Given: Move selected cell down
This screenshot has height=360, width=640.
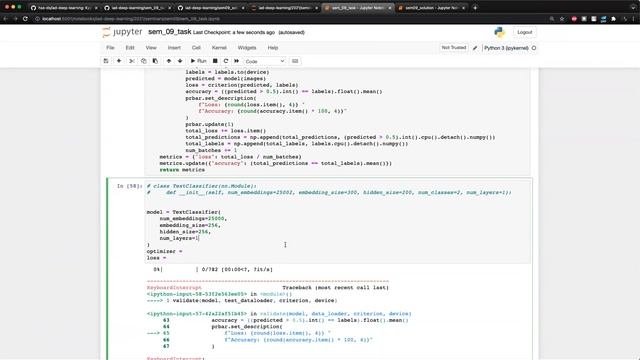Looking at the screenshot, I should [180, 61].
